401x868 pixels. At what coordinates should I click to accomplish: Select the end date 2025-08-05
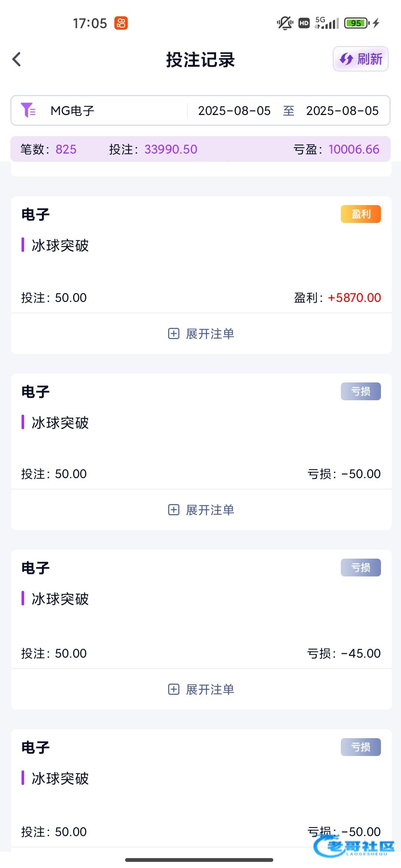[342, 111]
